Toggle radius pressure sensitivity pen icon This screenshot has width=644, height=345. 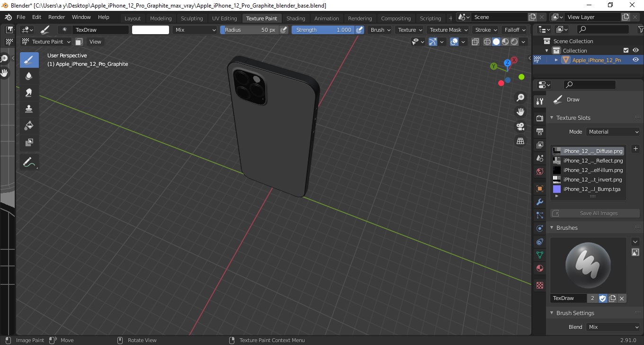284,30
